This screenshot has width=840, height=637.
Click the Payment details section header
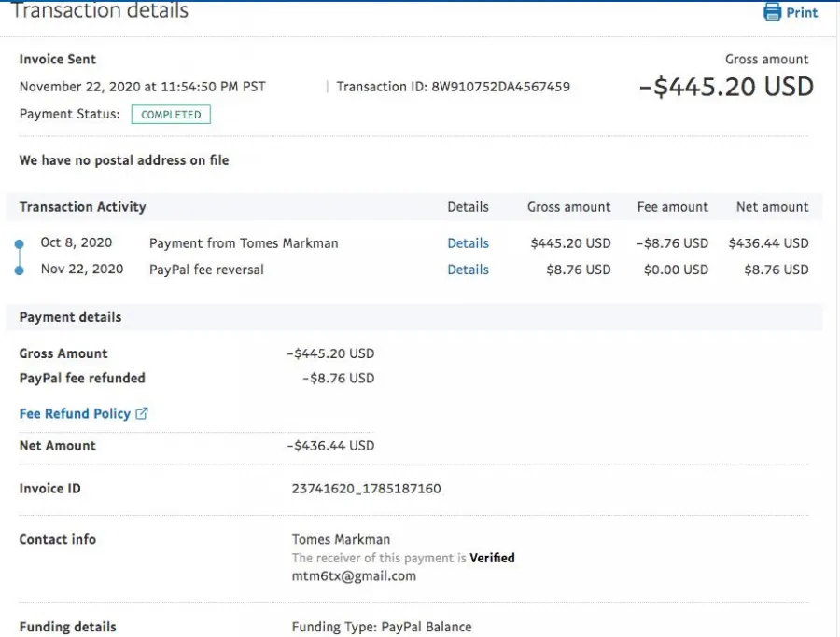[70, 317]
